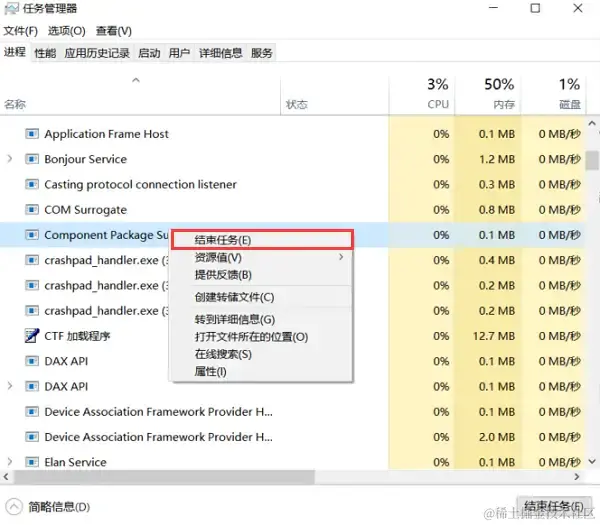Sort by the 50% 内存 column header

point(488,96)
